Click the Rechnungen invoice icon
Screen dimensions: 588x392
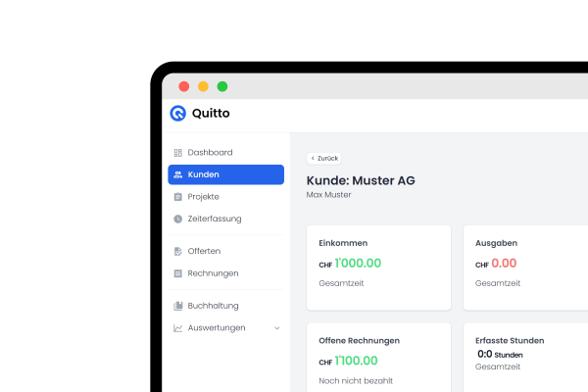[177, 273]
